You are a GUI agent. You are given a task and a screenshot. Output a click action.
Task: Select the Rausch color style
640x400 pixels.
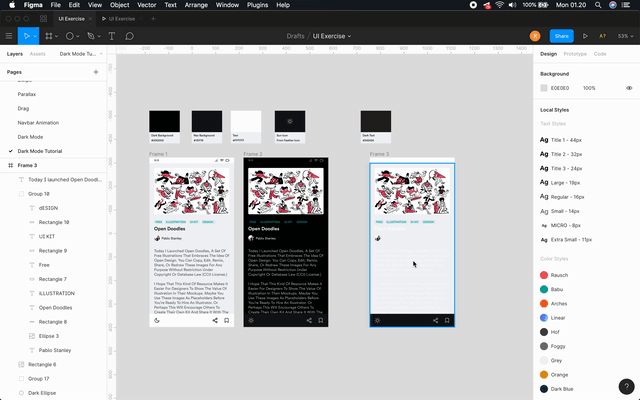coord(554,275)
